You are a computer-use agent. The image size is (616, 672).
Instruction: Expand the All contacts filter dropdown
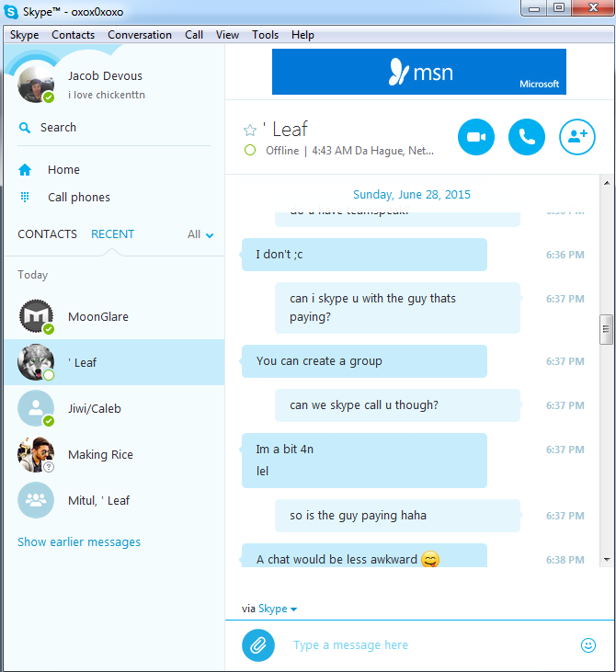(x=200, y=234)
